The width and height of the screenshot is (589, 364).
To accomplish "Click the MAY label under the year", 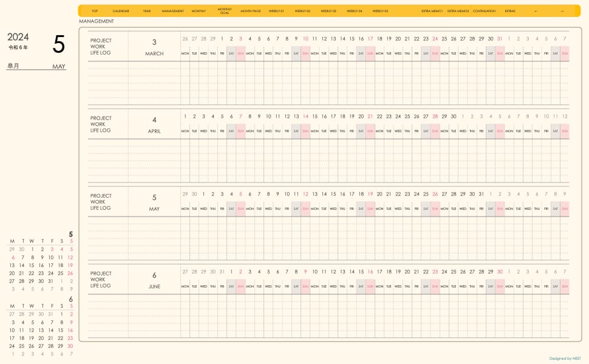I will pos(59,66).
